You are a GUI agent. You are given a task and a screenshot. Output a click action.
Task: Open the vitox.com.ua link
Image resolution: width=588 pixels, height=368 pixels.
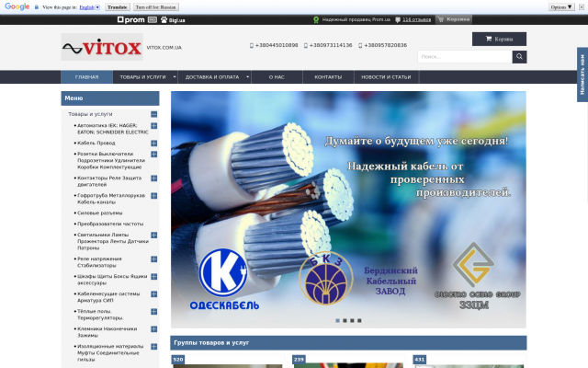tap(164, 48)
